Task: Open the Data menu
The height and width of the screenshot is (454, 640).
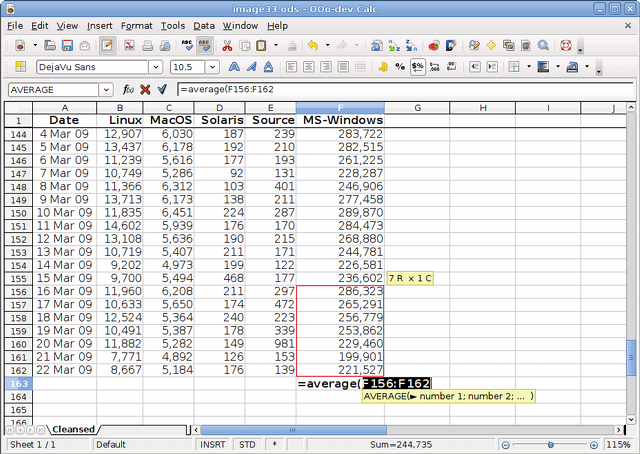Action: (x=204, y=24)
